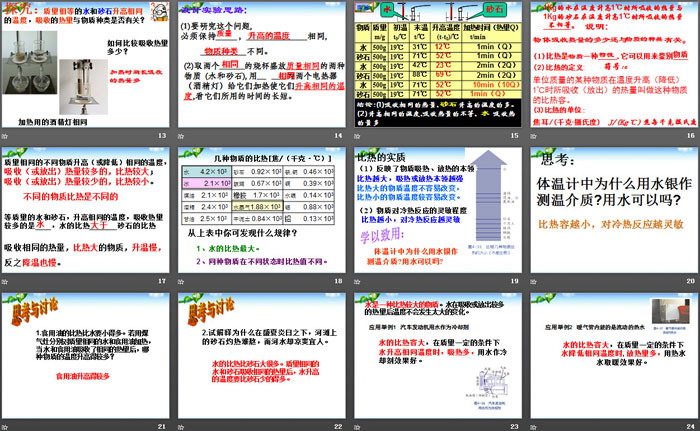700x431 pixels.
Task: Click the animation star icon under slide 18
Action: coord(181,281)
